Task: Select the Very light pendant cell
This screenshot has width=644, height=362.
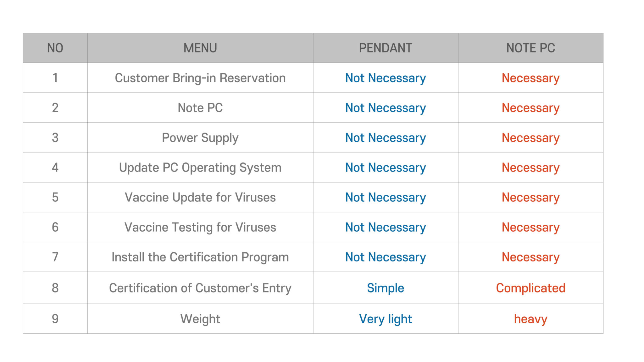Action: click(386, 319)
